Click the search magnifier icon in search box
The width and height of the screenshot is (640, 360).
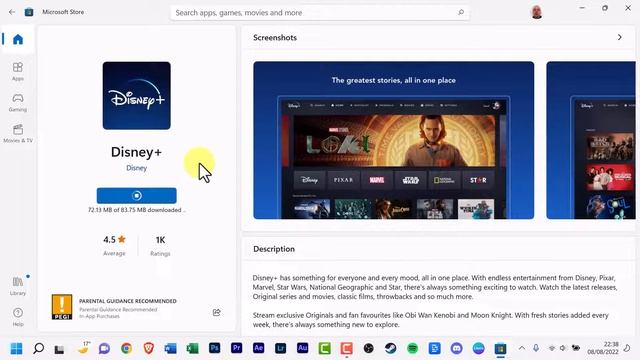coord(461,12)
